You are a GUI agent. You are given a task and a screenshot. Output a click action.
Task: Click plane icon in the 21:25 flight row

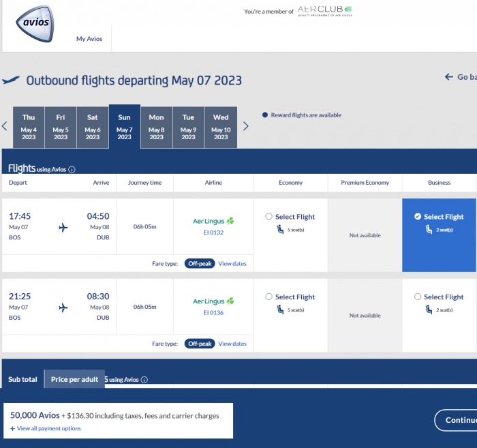point(63,308)
